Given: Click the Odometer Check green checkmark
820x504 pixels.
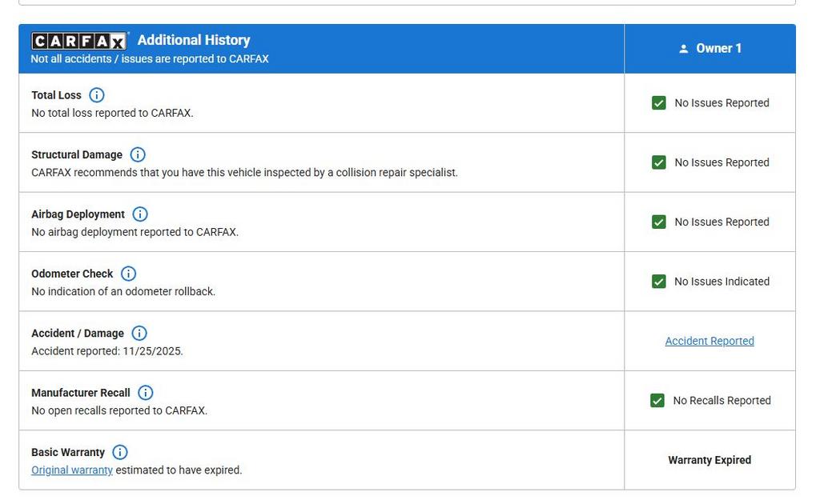Looking at the screenshot, I should tap(659, 282).
